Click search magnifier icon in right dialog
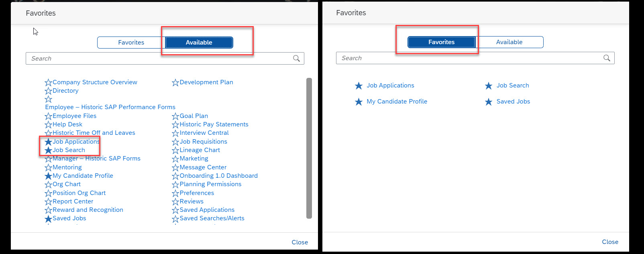 click(607, 58)
